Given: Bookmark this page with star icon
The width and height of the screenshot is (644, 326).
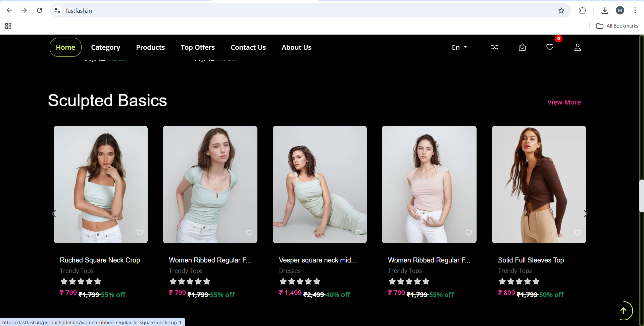Looking at the screenshot, I should (x=561, y=11).
